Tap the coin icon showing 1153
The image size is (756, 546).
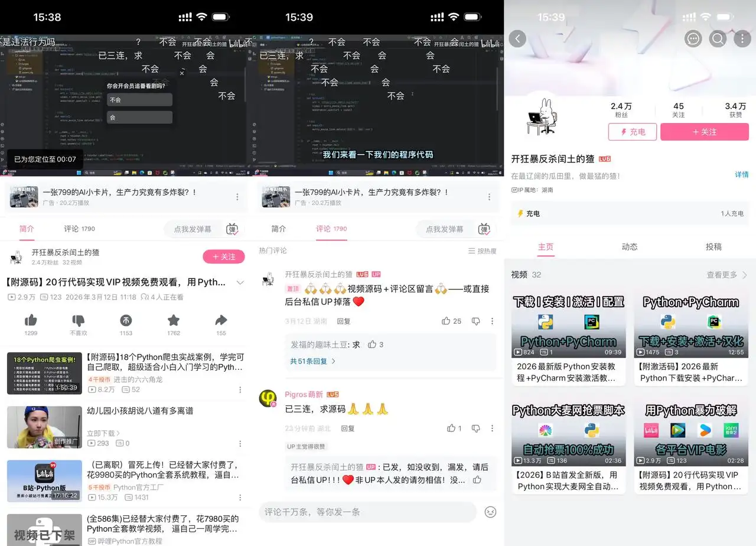point(126,320)
